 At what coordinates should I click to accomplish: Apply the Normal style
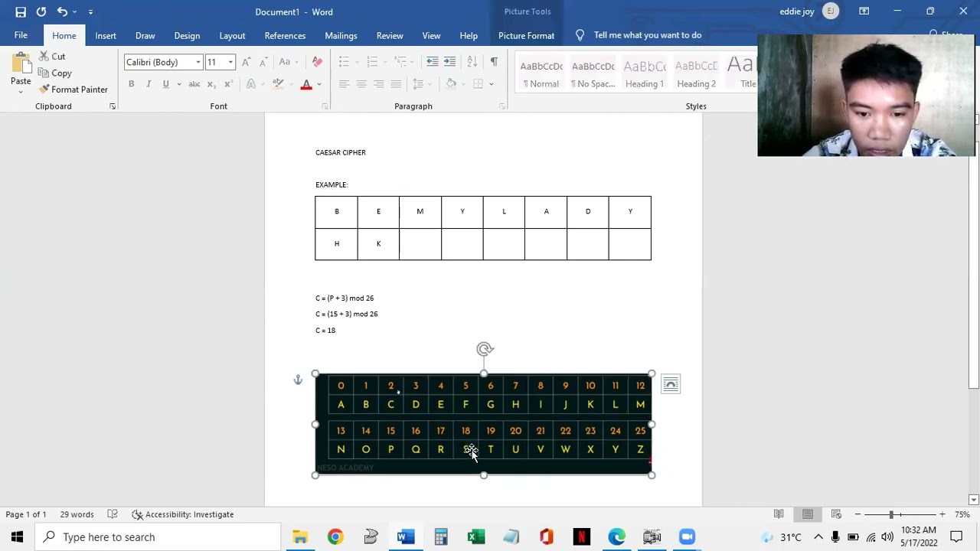tap(541, 73)
